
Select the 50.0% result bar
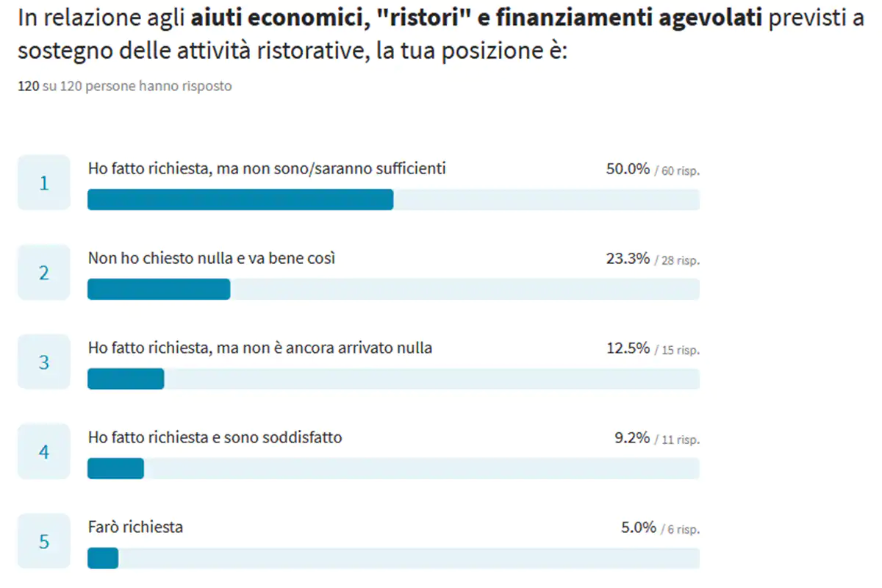tap(393, 199)
